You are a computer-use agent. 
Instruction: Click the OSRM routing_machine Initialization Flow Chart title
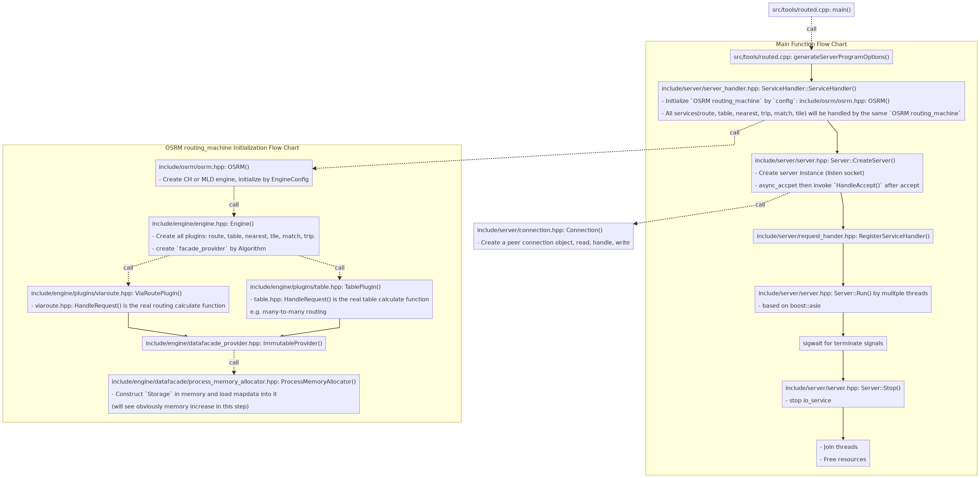click(232, 148)
